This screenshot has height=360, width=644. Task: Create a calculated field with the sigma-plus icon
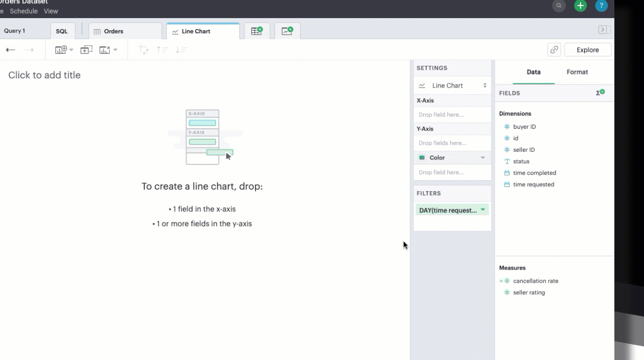tap(600, 93)
